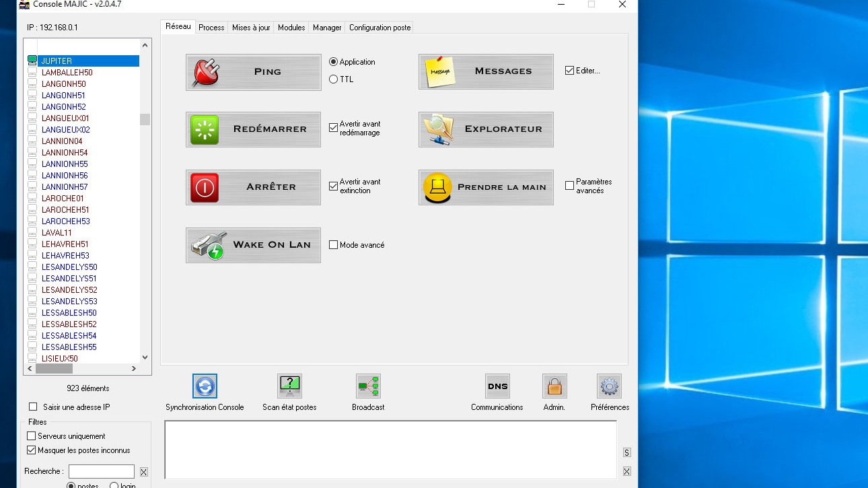The height and width of the screenshot is (488, 868).
Task: Click the Recherche text field
Action: pos(101,472)
